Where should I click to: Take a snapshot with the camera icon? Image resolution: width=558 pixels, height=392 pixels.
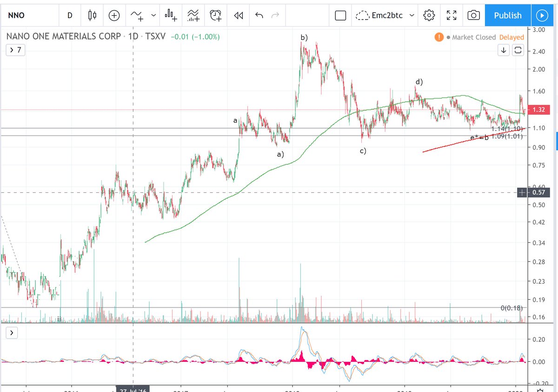pos(473,15)
